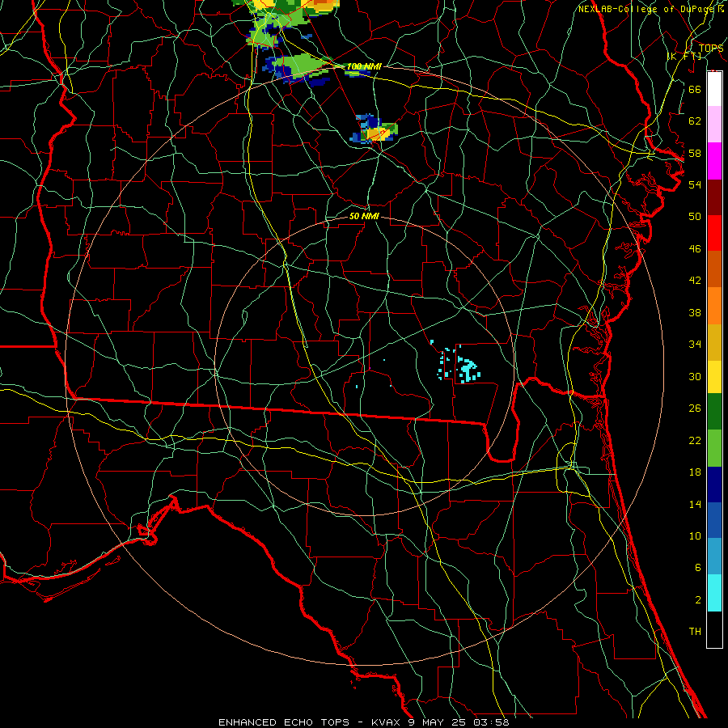The image size is (728, 728).
Task: Click the light blue legend swatch
Action: point(714,557)
